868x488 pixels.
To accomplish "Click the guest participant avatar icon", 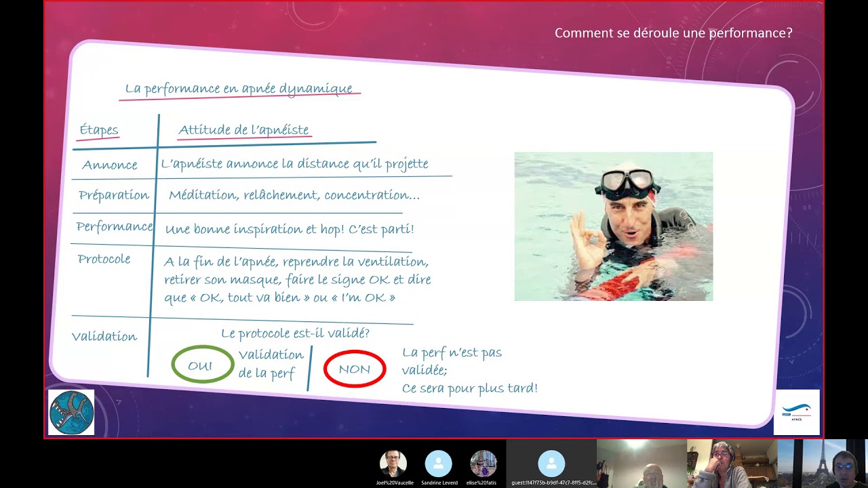I will [551, 464].
